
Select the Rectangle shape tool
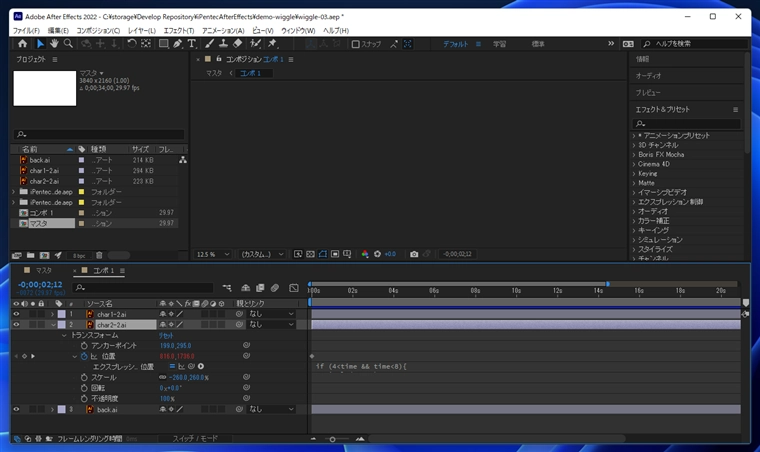(164, 44)
